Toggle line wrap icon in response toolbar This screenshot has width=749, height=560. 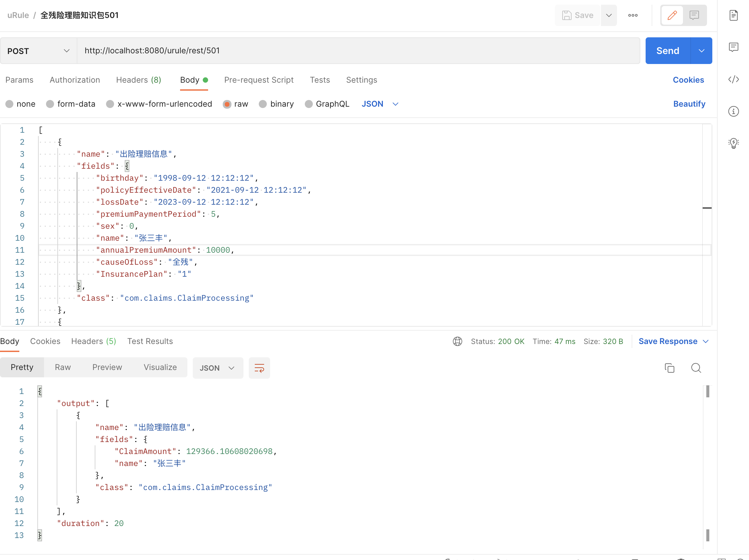pos(259,368)
